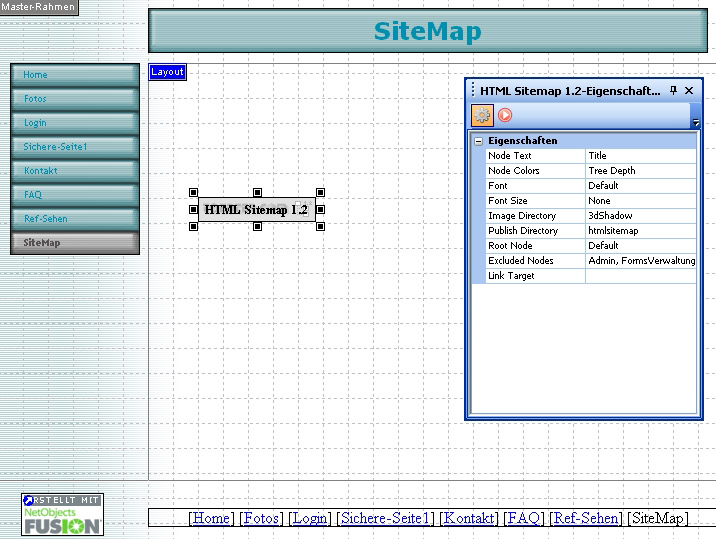This screenshot has height=539, width=716.
Task: Click the Font Size value None
Action: click(640, 201)
